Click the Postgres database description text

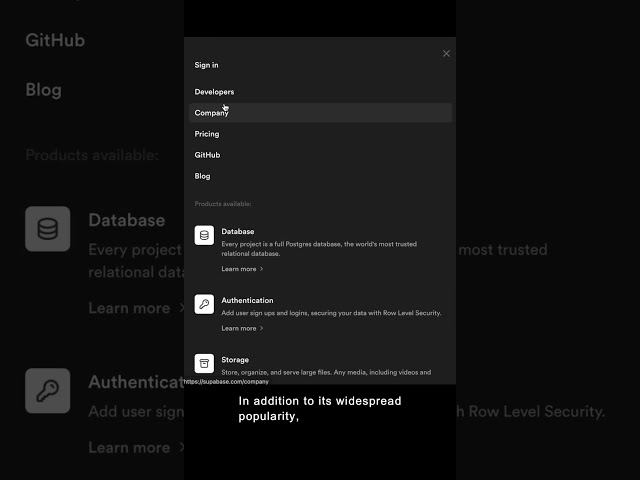[x=319, y=249]
